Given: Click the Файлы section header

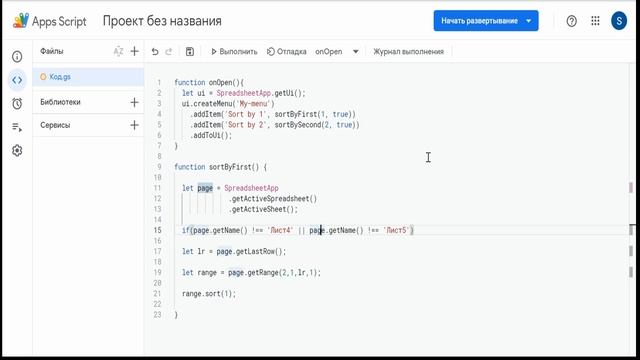Looking at the screenshot, I should tap(51, 51).
